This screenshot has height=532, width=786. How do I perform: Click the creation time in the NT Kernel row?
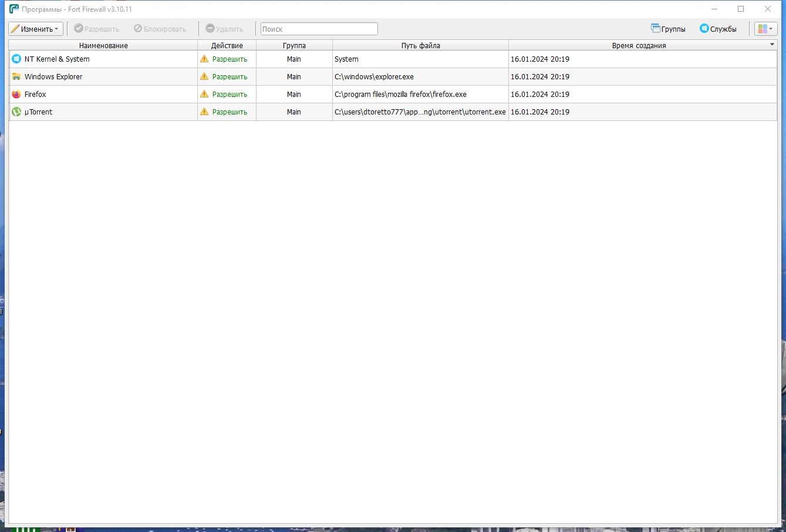coord(540,59)
